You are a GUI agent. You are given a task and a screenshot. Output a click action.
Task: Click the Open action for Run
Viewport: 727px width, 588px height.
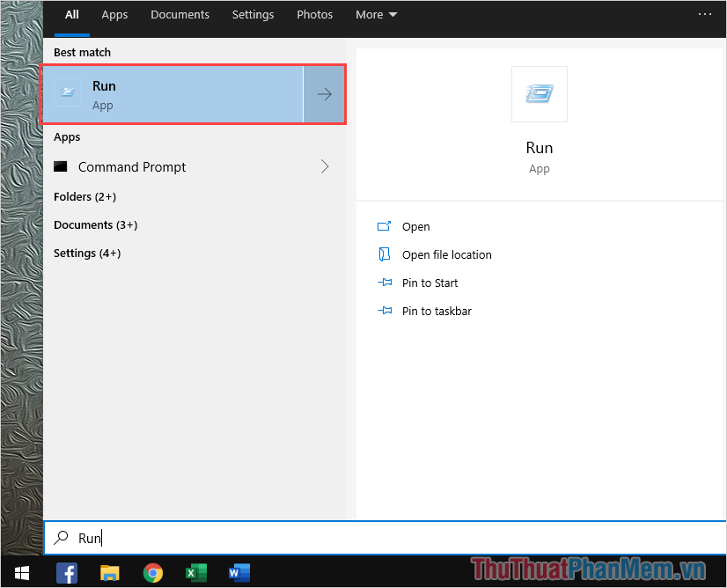tap(415, 226)
